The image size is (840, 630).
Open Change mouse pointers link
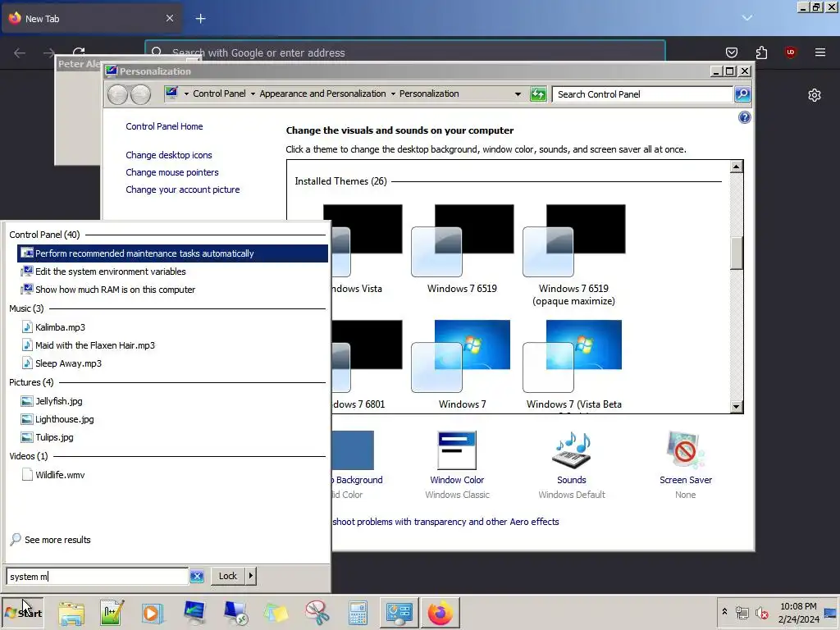pos(172,172)
